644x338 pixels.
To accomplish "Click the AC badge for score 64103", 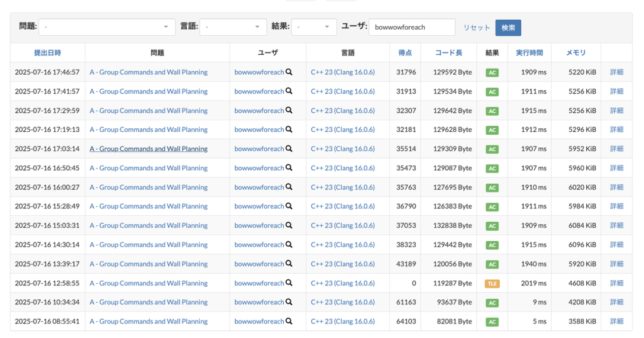I will point(492,322).
